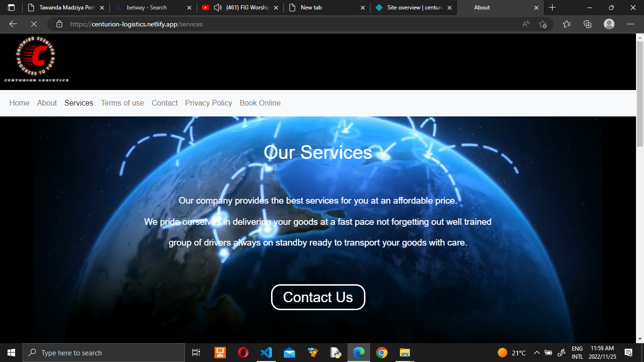Go back using the browser back arrow
This screenshot has height=362, width=644.
[x=13, y=24]
